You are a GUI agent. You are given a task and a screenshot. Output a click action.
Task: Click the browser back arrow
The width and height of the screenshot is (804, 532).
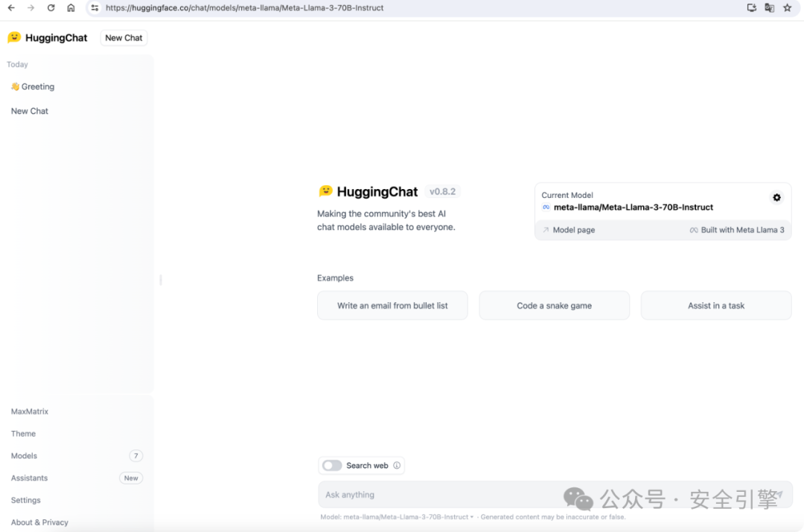coord(11,7)
